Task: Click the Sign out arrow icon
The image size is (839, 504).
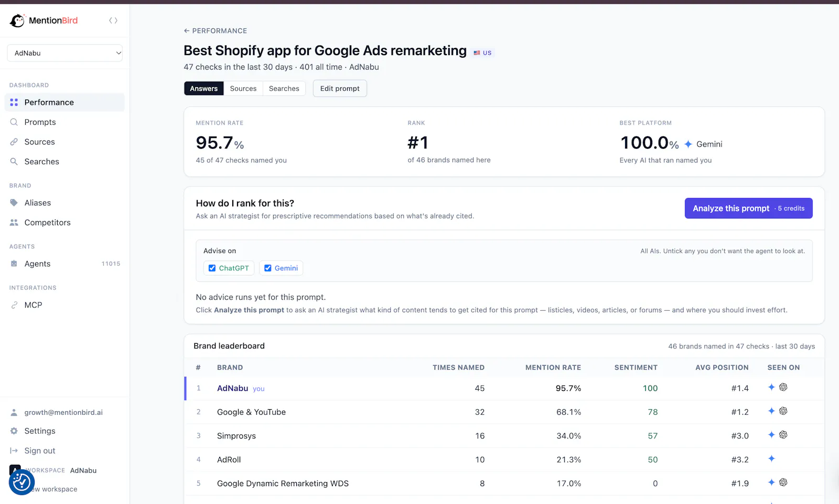Action: tap(14, 451)
